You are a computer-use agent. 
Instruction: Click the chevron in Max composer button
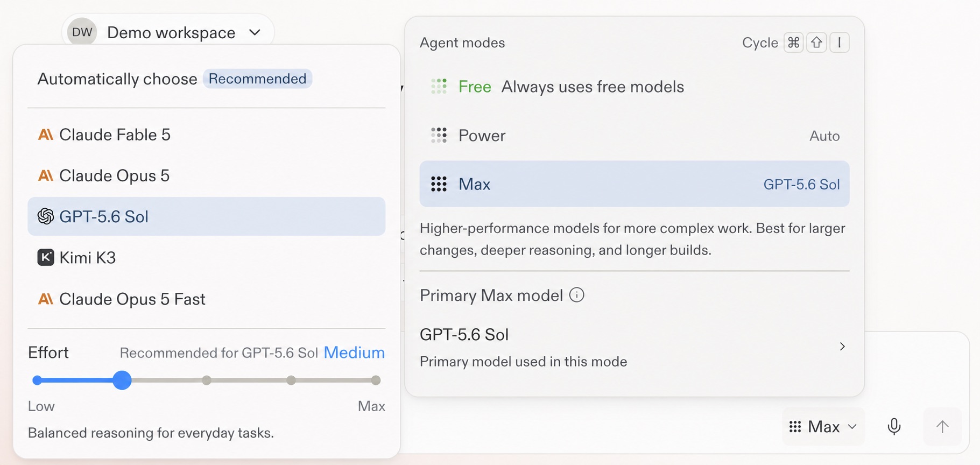tap(852, 427)
